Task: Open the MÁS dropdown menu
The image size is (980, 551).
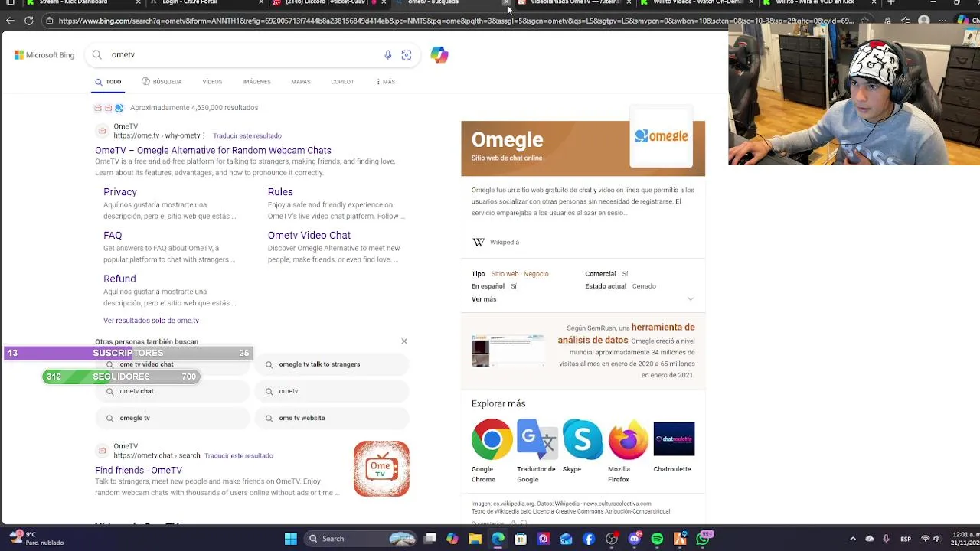Action: pos(386,82)
